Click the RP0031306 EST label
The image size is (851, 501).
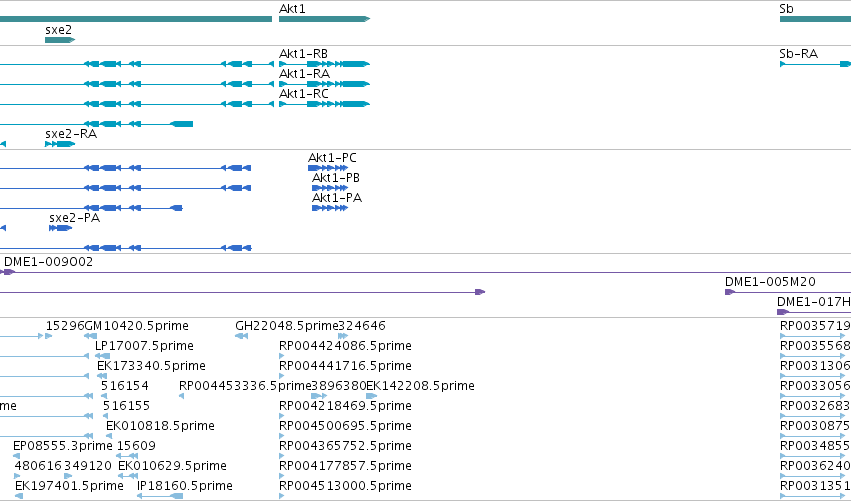[x=815, y=366]
